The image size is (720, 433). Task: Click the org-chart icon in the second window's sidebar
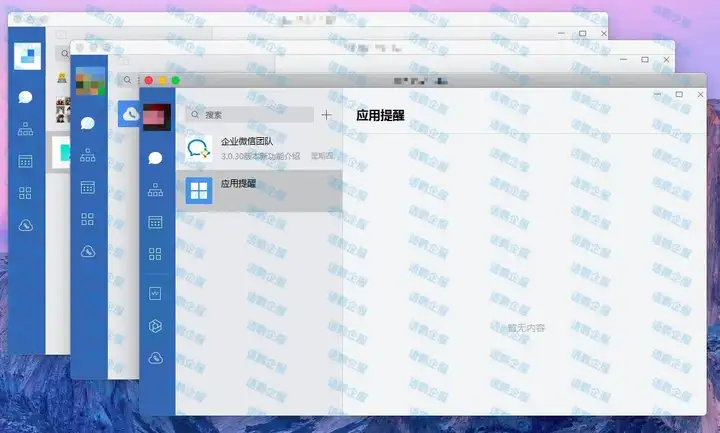[x=88, y=154]
